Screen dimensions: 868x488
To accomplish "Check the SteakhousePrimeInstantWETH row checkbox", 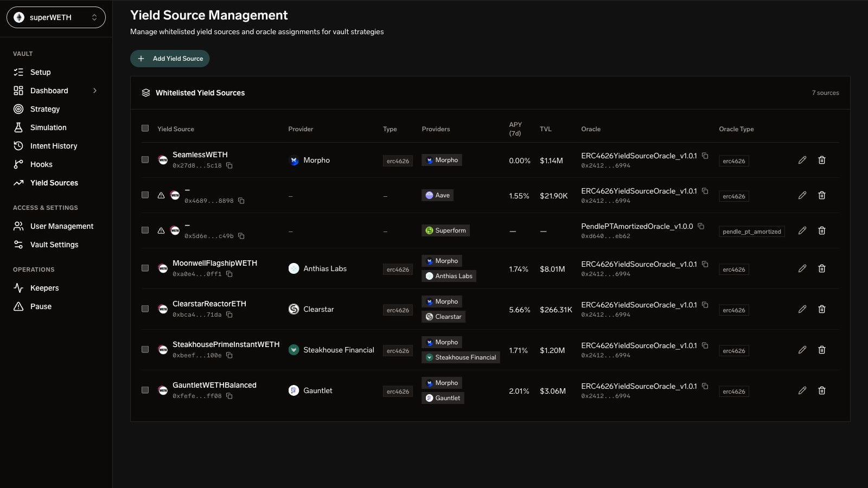I will point(145,350).
